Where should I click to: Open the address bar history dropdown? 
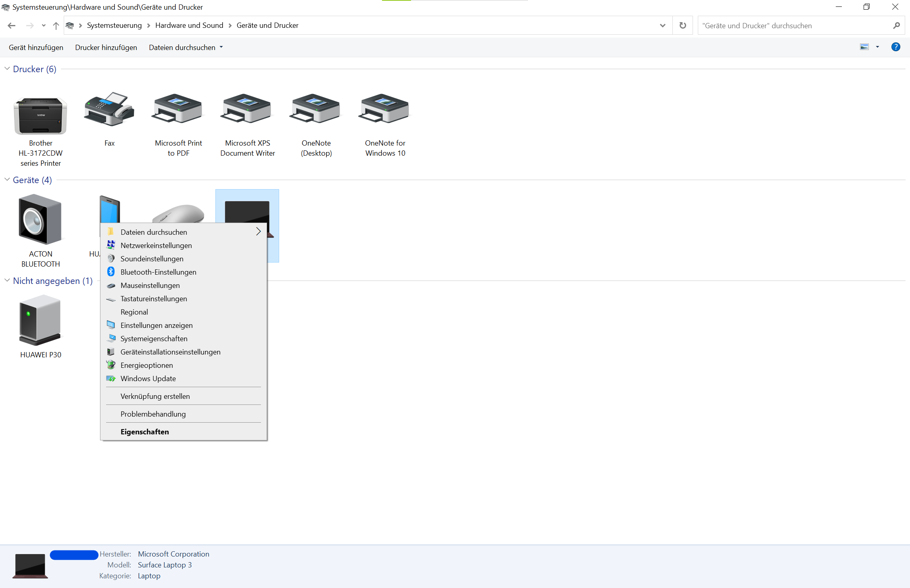[662, 25]
